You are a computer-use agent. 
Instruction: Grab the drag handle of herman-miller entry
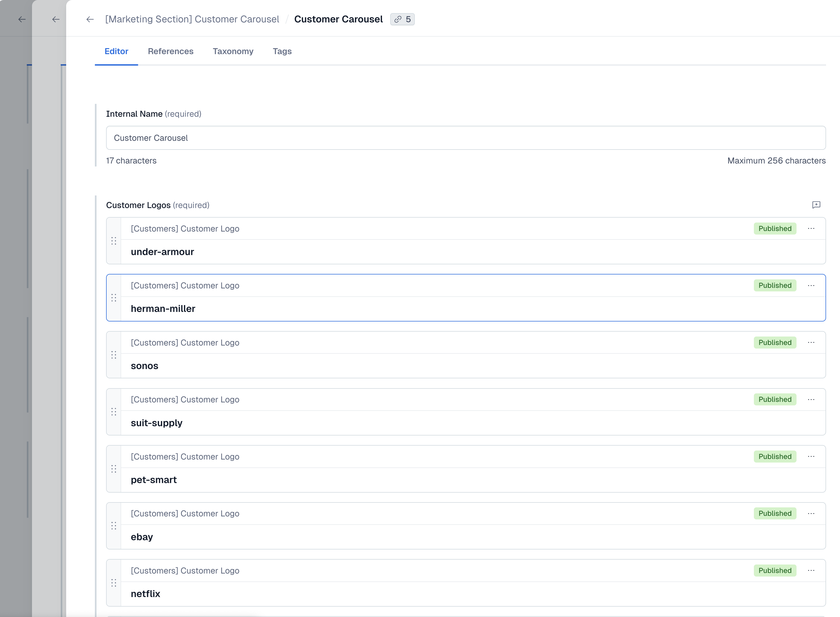pyautogui.click(x=113, y=298)
